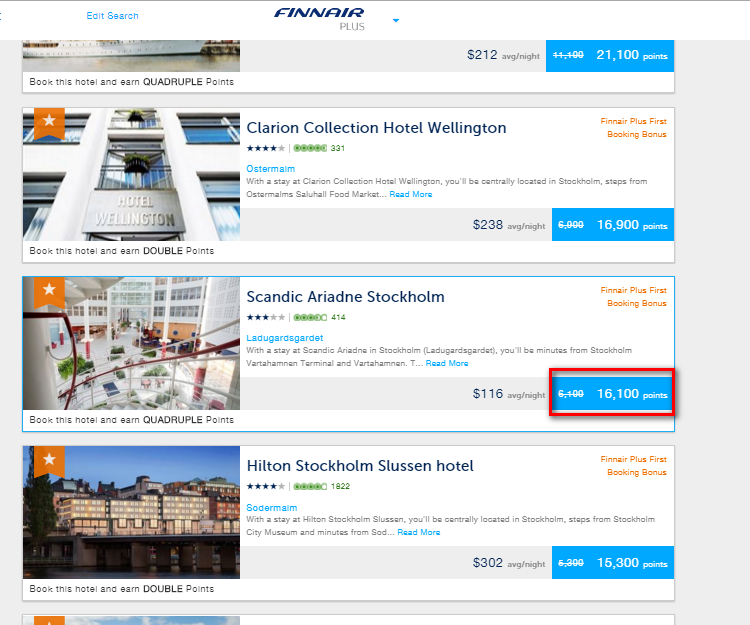750x625 pixels.
Task: Click the Ostermalm neighborhood link
Action: click(x=271, y=169)
